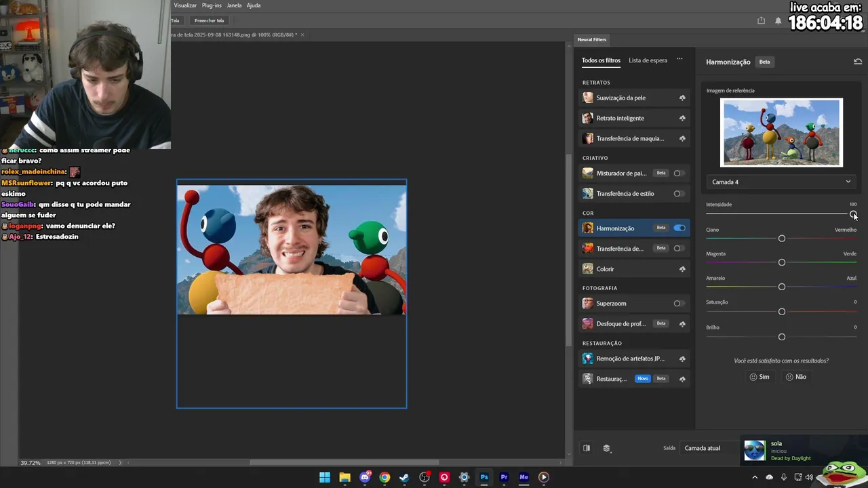Open Steam from the taskbar
868x488 pixels.
(404, 477)
